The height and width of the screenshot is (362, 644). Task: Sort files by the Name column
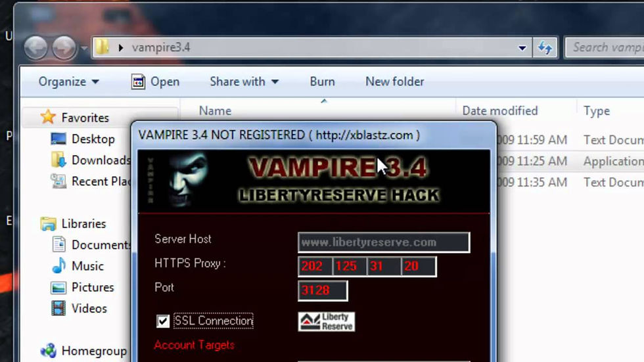[216, 111]
